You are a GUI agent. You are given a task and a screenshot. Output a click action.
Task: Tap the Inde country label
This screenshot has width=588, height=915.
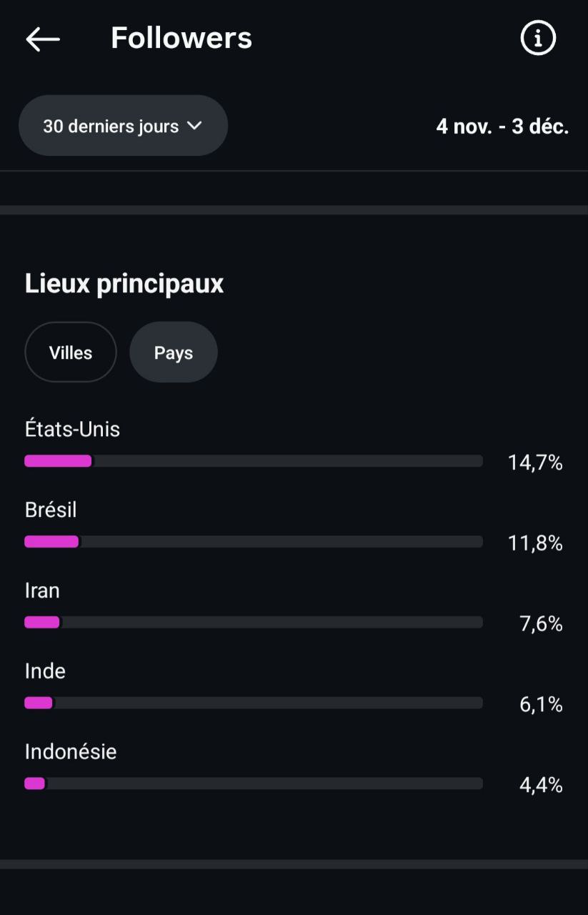pos(45,671)
